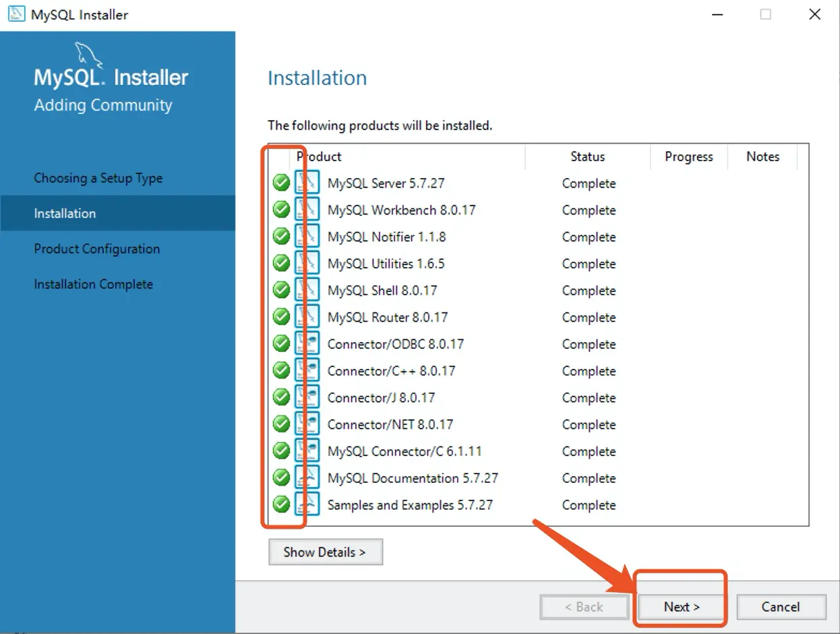Click the green checkmark beside MySQL Server 5.7.27

pyautogui.click(x=281, y=183)
